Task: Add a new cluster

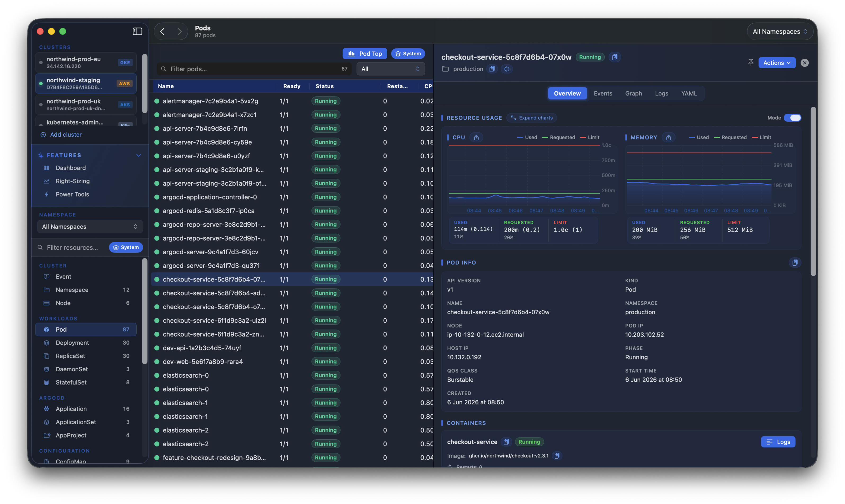Action: pyautogui.click(x=61, y=135)
